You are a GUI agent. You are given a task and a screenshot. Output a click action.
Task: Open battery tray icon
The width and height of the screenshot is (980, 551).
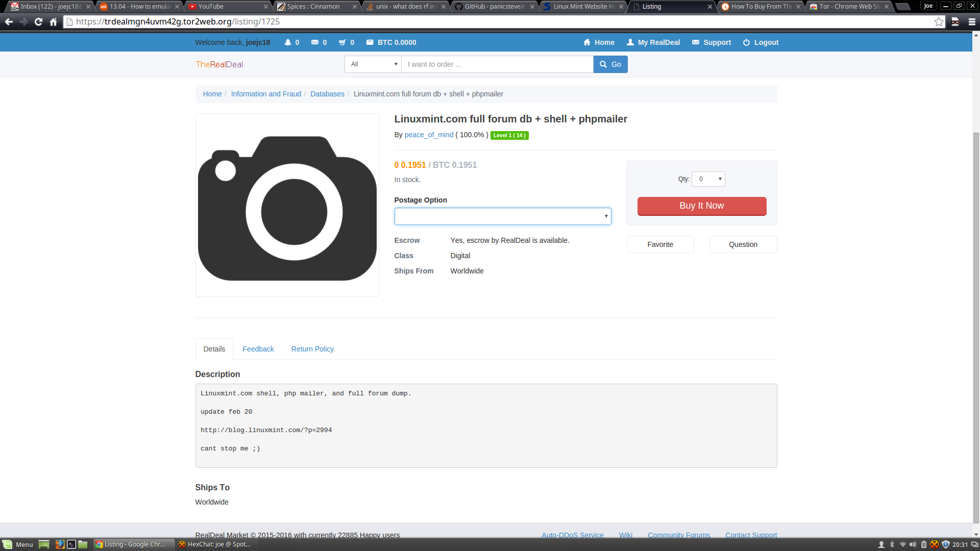(x=923, y=544)
